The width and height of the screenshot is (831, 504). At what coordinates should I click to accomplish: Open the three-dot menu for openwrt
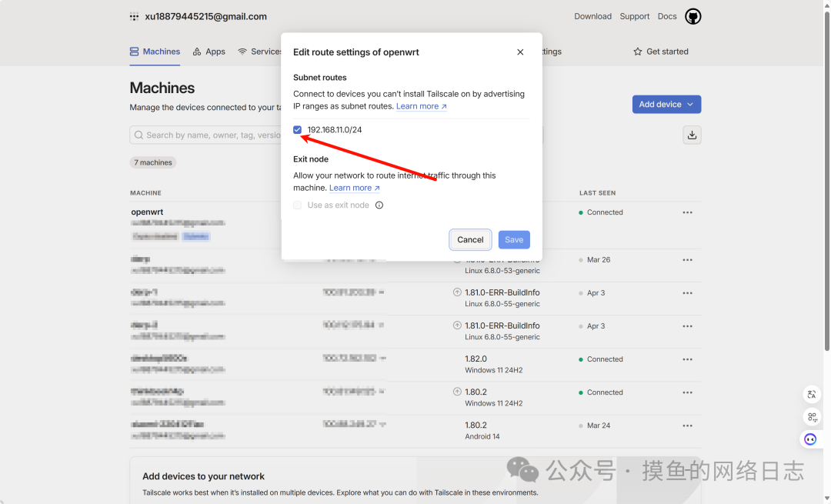point(687,212)
